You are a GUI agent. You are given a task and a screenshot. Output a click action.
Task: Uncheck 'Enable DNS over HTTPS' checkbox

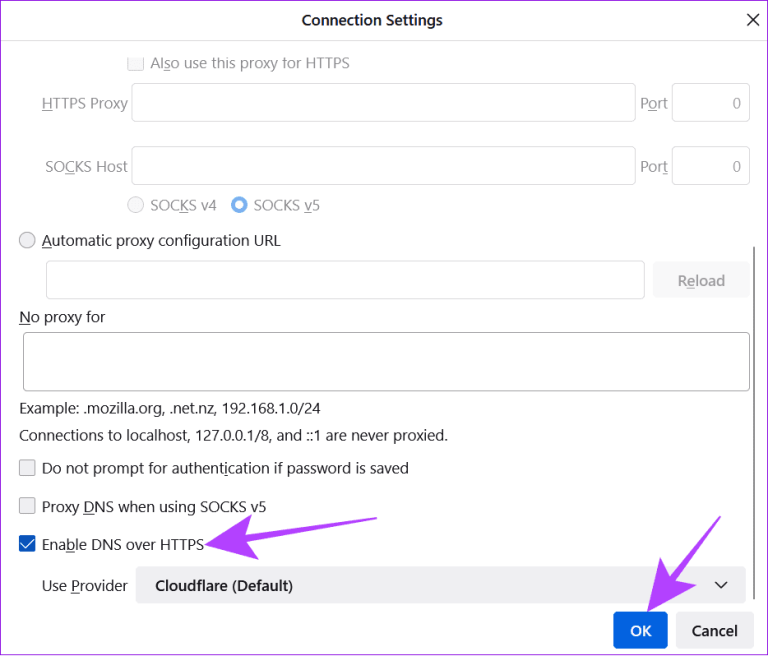27,544
